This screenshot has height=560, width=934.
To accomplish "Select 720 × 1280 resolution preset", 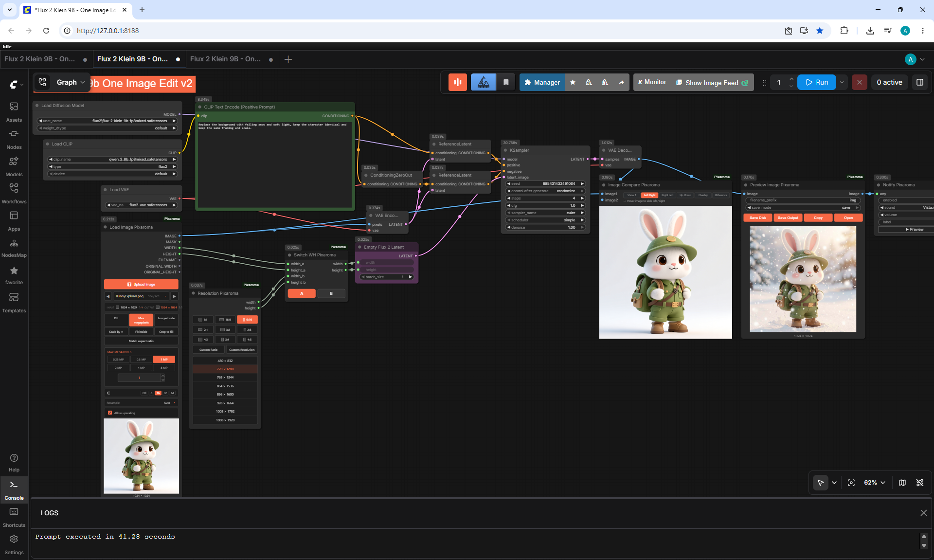I will tap(225, 369).
